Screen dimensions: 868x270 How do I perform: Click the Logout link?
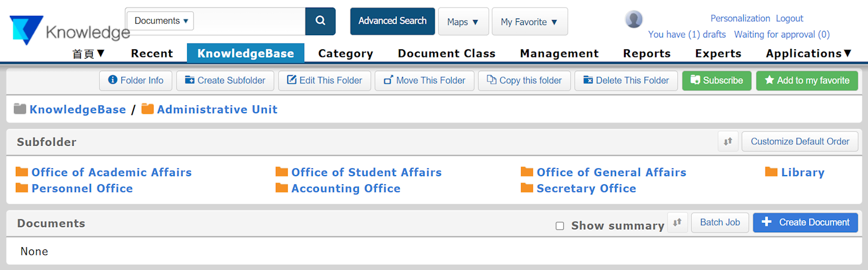789,18
